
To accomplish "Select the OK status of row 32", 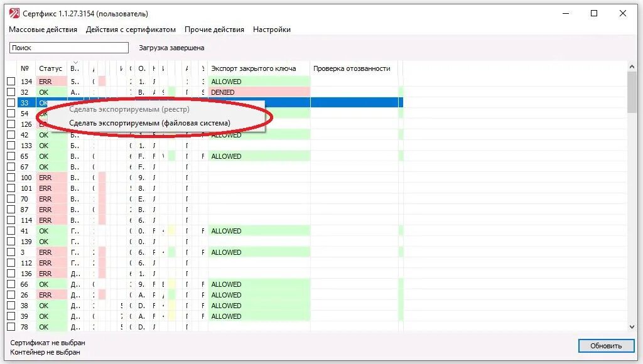I will tap(51, 92).
